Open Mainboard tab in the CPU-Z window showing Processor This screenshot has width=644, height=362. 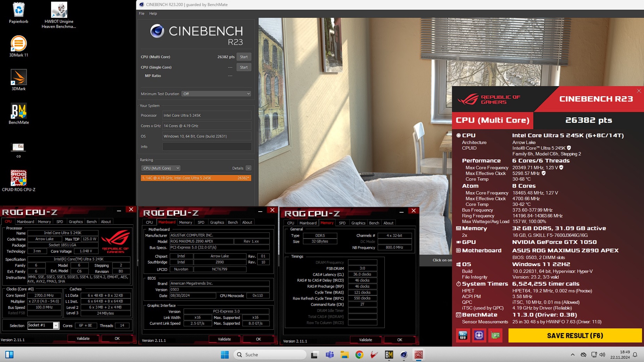coord(26,222)
